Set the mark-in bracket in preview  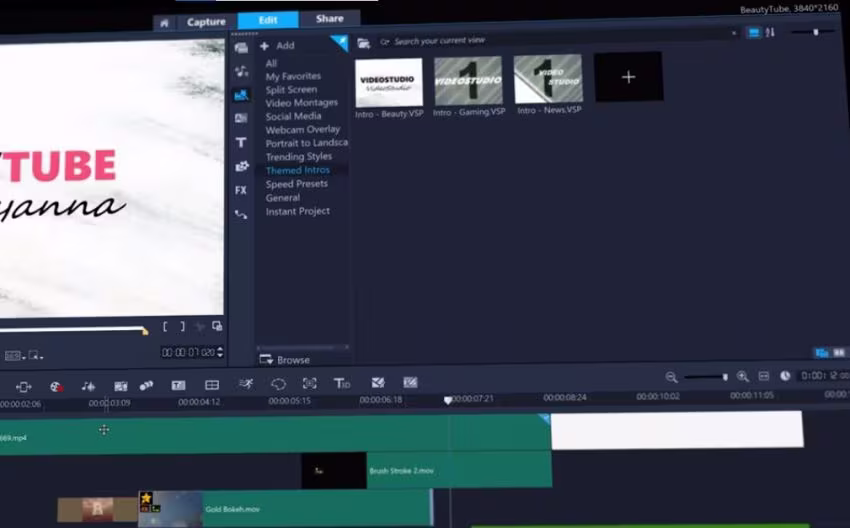[x=165, y=326]
